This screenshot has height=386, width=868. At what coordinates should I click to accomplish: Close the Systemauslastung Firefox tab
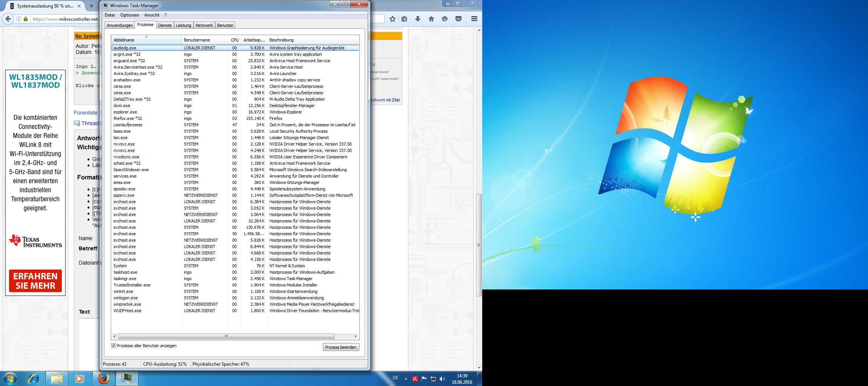point(79,6)
